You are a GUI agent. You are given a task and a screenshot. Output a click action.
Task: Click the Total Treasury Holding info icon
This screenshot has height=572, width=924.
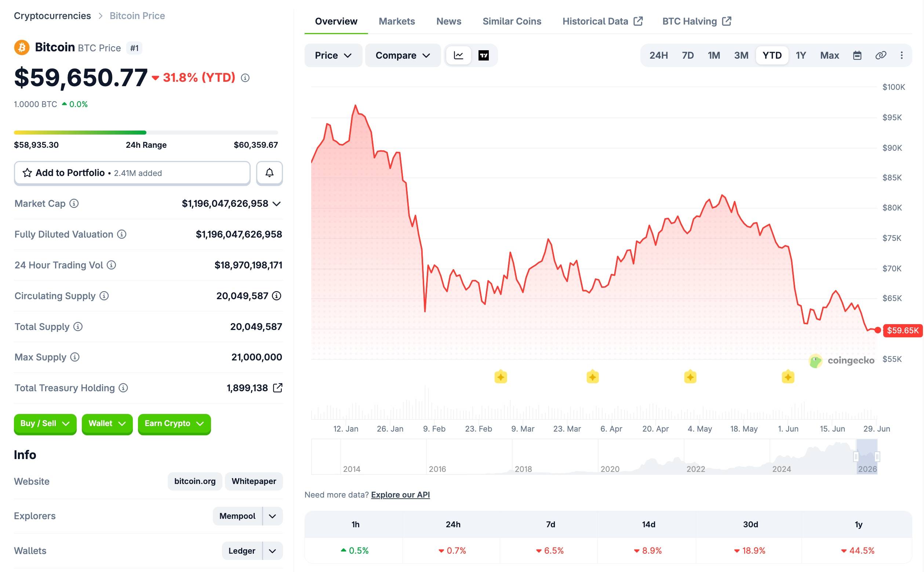(x=123, y=388)
